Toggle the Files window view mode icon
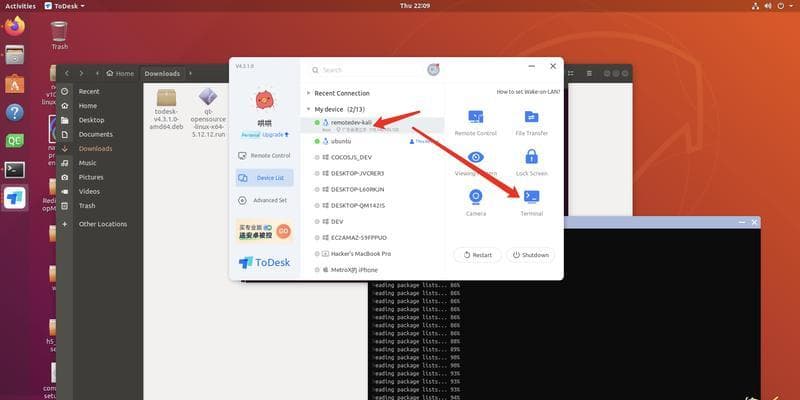 [571, 73]
